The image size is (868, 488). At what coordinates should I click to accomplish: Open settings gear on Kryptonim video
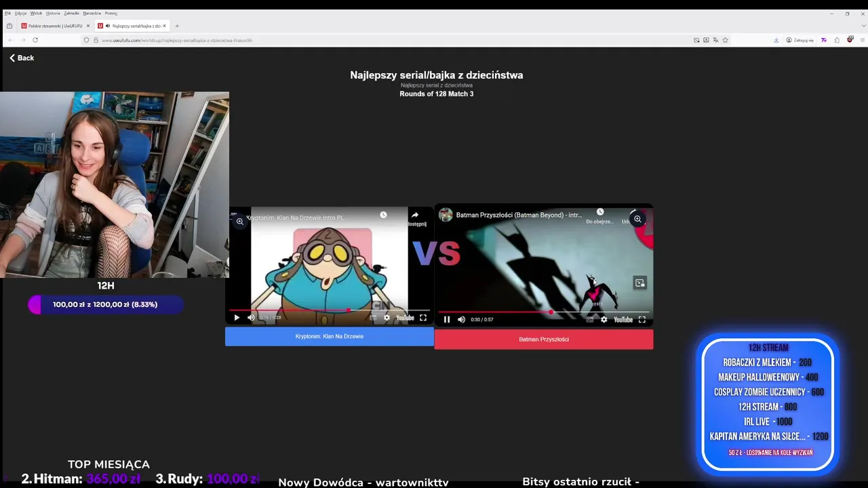(x=387, y=317)
